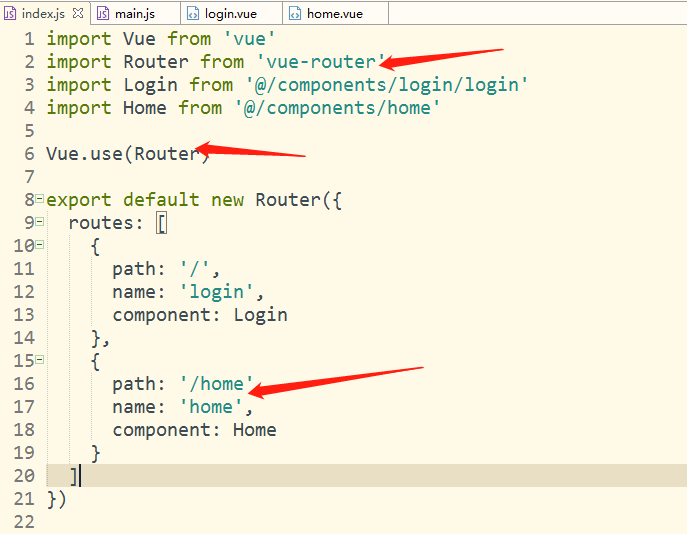Click 'component: Home' line

click(x=195, y=430)
